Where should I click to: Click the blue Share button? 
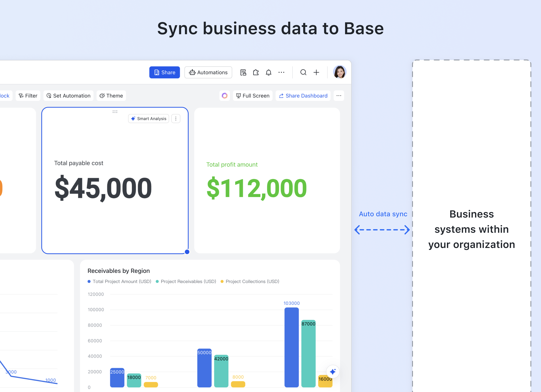164,72
